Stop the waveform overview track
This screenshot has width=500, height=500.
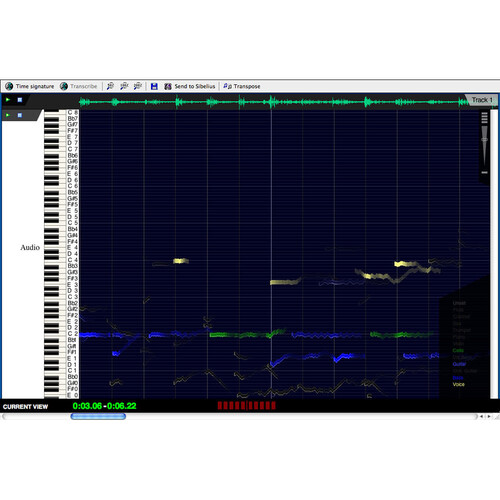[x=20, y=100]
